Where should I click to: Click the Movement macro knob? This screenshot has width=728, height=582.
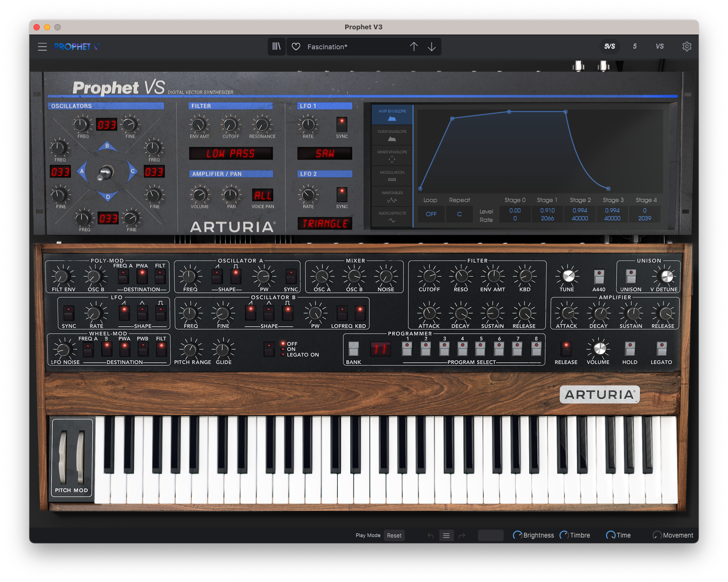657,535
